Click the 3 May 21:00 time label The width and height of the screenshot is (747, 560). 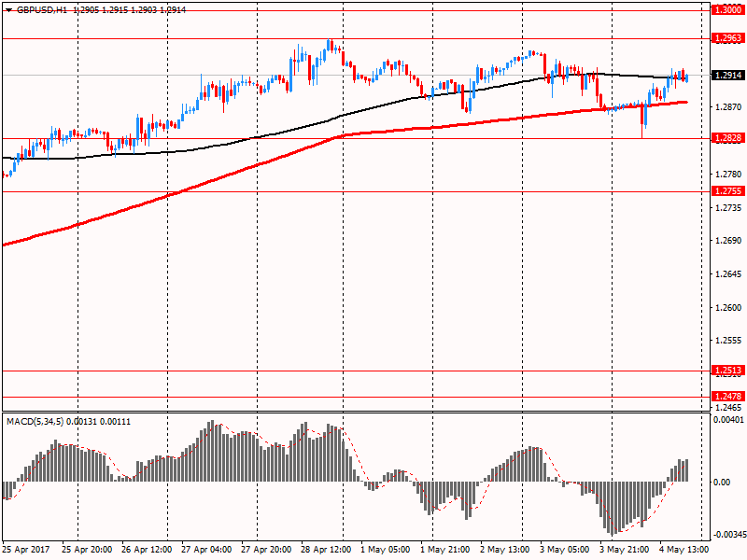tap(625, 550)
